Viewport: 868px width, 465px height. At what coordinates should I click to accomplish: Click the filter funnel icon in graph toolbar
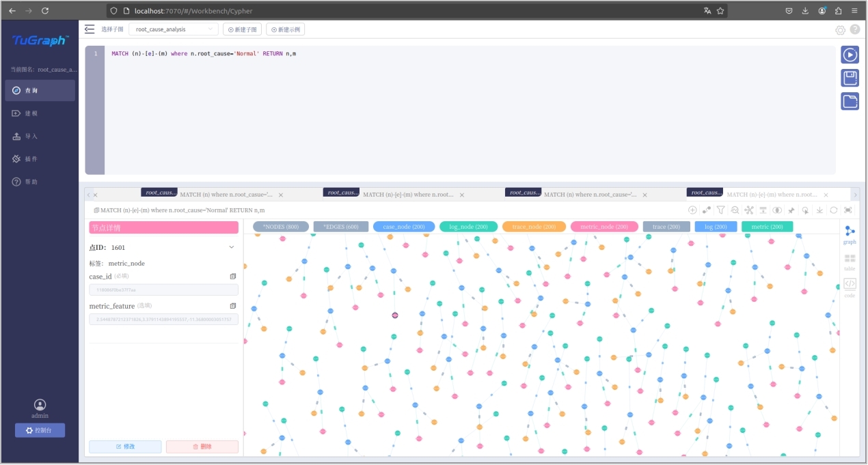click(x=720, y=210)
